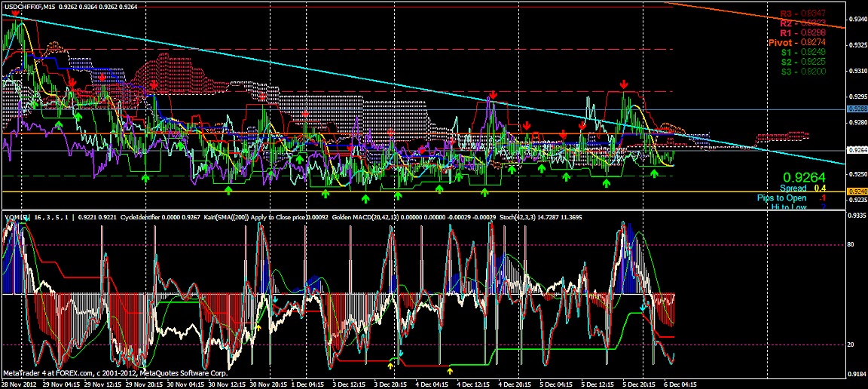
Task: Select the rightmost green up arrow on the price chart
Action: coord(654,174)
